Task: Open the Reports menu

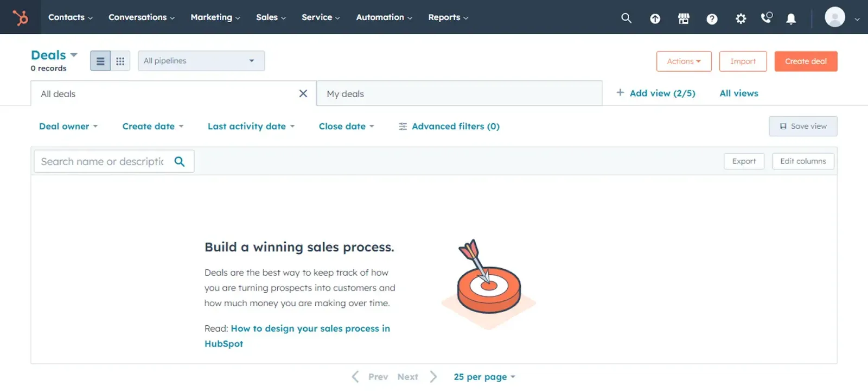Action: tap(448, 17)
